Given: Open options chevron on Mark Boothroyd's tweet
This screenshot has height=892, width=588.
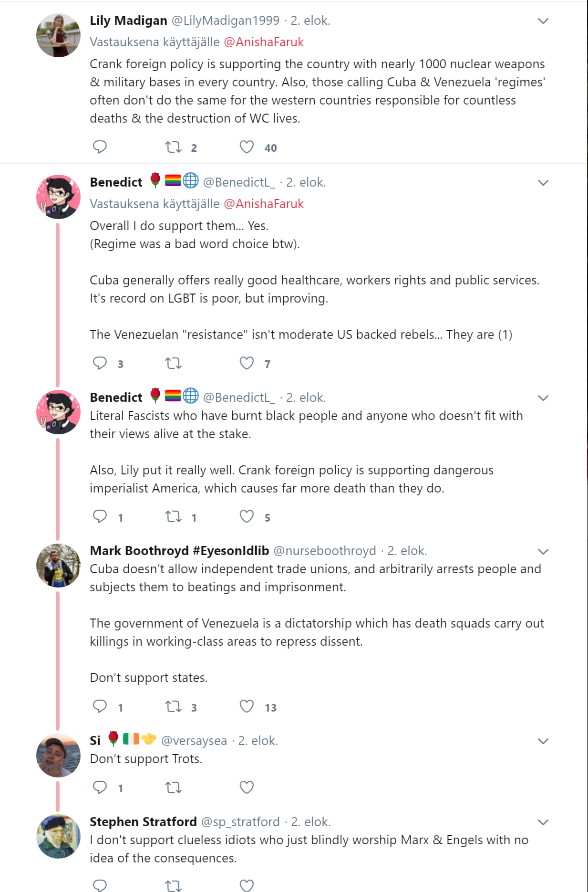Looking at the screenshot, I should [x=543, y=551].
